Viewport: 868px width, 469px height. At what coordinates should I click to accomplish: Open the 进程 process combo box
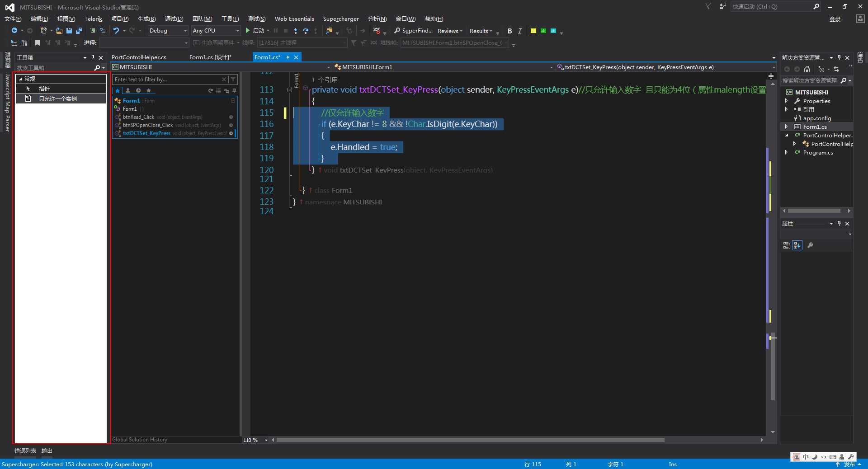pyautogui.click(x=144, y=43)
